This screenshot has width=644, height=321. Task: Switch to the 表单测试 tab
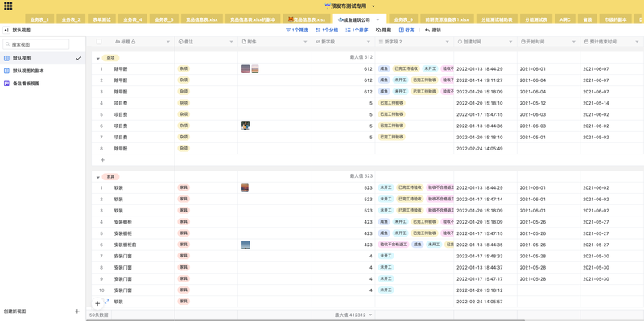101,19
